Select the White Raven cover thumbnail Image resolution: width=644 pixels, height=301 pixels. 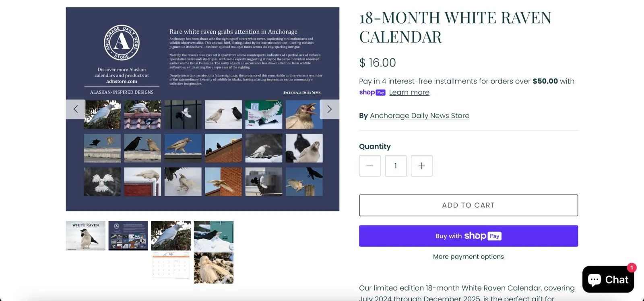point(86,236)
